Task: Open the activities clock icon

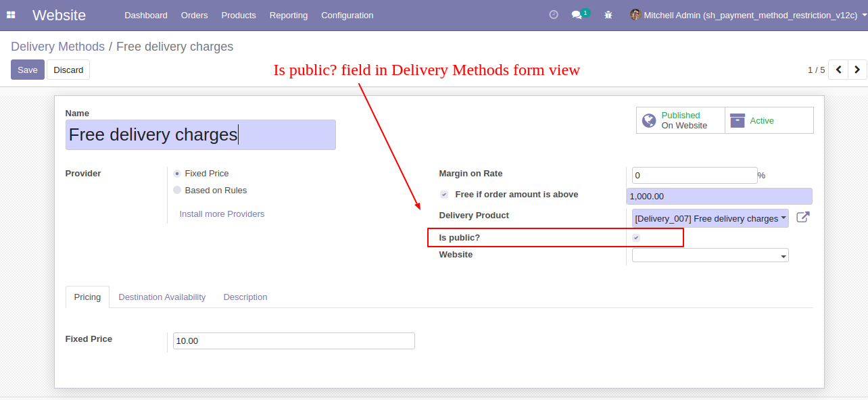Action: point(554,14)
